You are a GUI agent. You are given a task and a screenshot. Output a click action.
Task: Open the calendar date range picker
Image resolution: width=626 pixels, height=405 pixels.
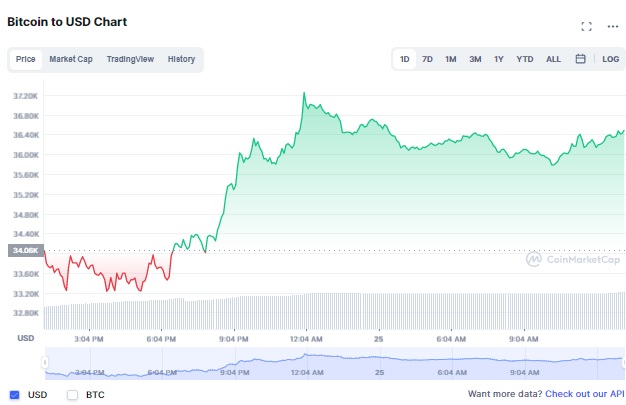click(x=580, y=59)
